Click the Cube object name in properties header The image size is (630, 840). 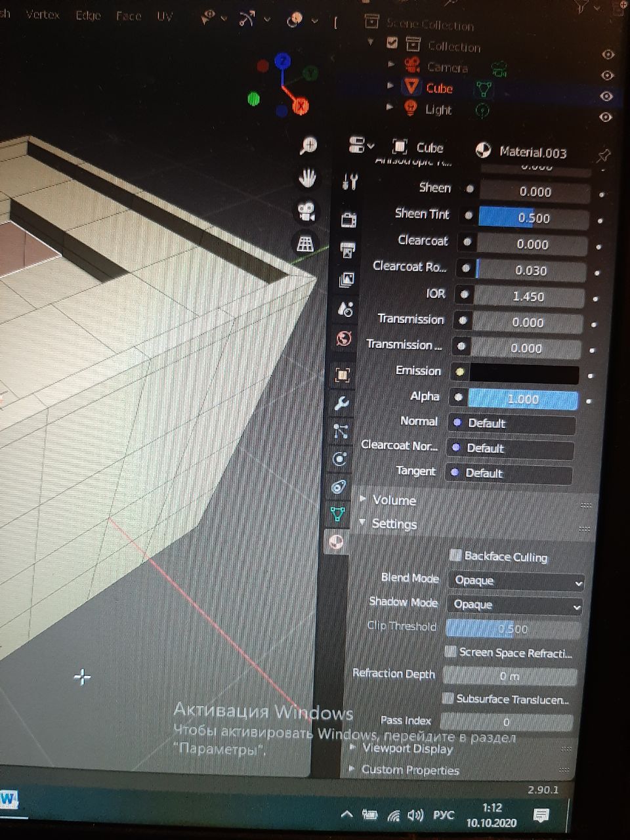(430, 148)
